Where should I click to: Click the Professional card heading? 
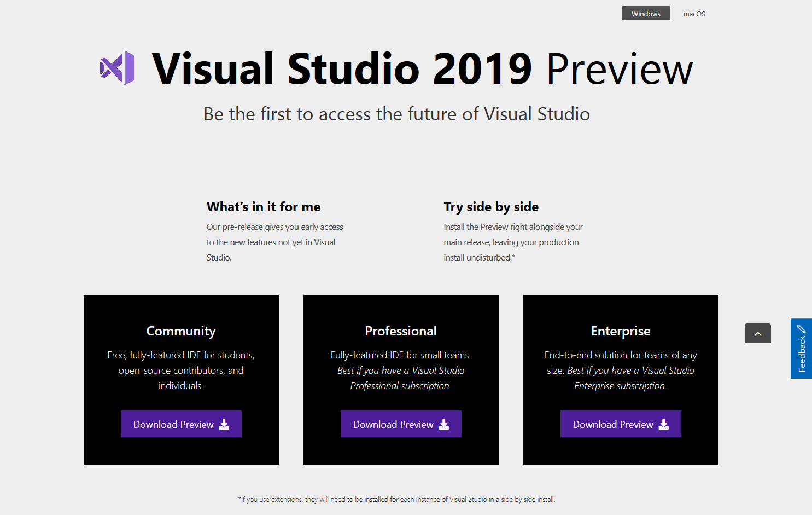[401, 331]
